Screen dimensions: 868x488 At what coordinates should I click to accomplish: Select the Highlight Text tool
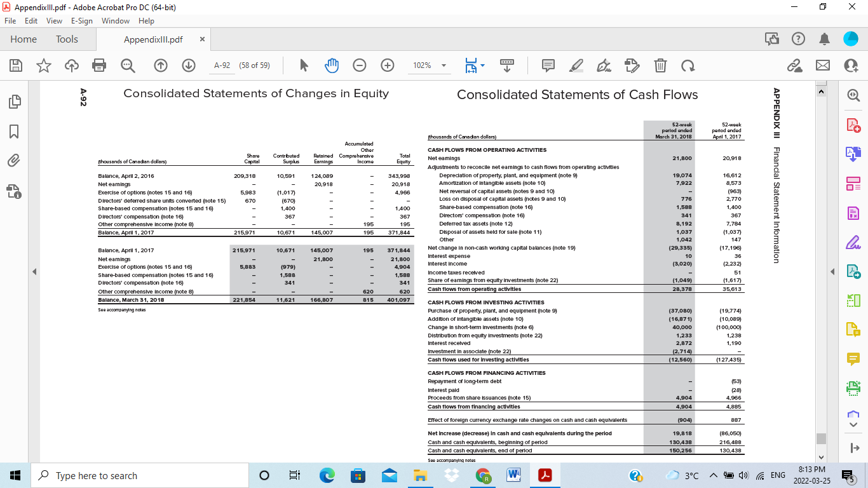tap(576, 65)
